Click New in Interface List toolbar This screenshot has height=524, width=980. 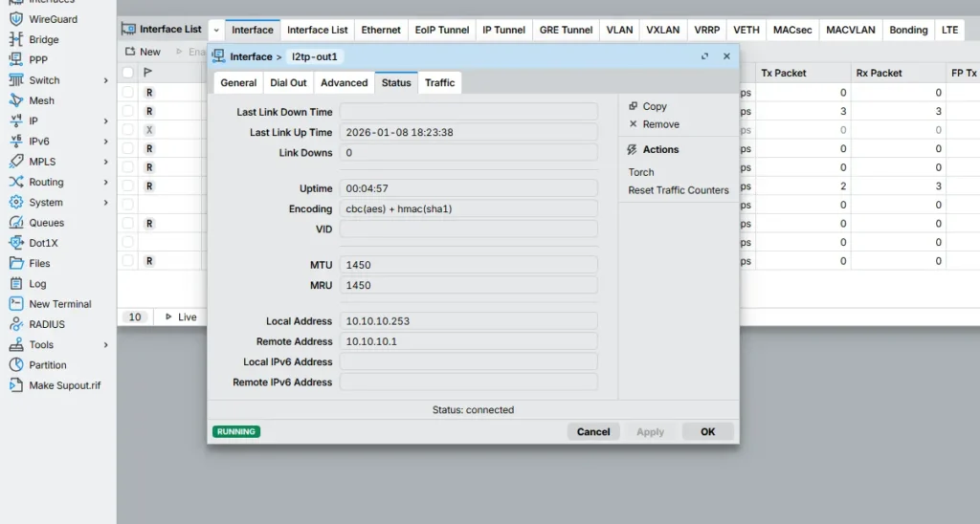(x=143, y=52)
